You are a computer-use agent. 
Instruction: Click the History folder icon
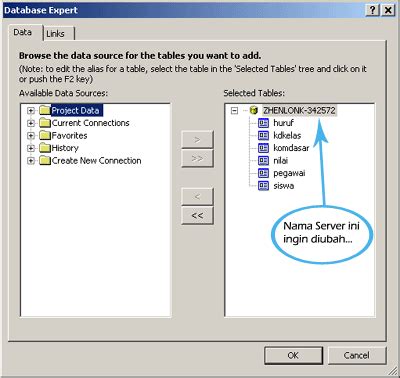point(45,148)
